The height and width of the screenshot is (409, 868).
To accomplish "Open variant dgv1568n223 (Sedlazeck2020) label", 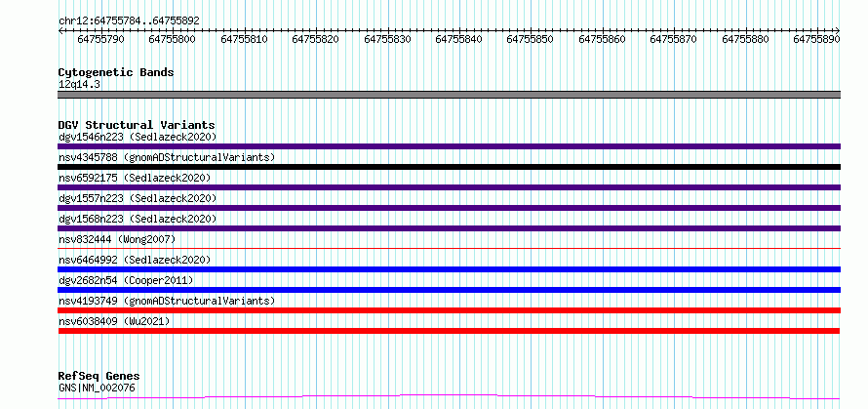I will (138, 219).
